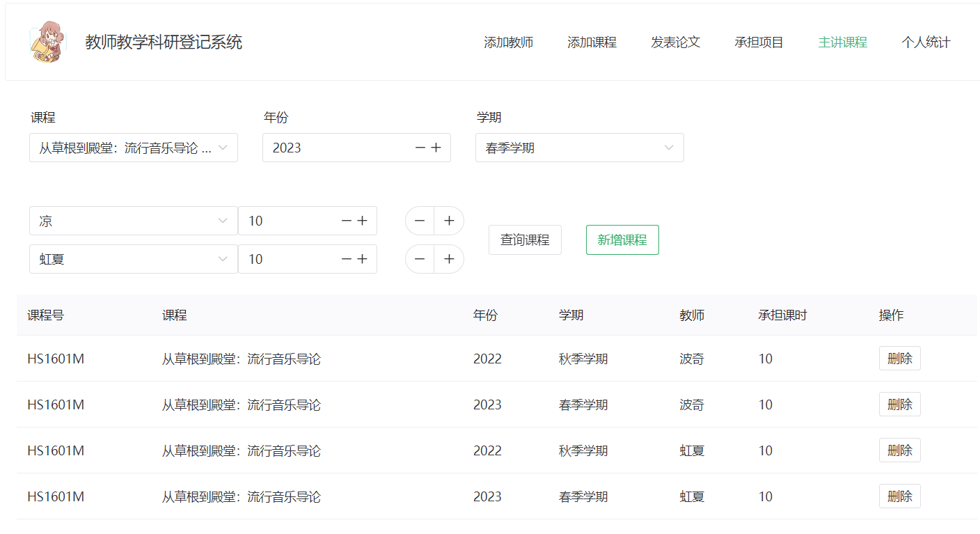The width and height of the screenshot is (980, 534).
Task: Open the 课程 course dropdown
Action: pyautogui.click(x=132, y=148)
